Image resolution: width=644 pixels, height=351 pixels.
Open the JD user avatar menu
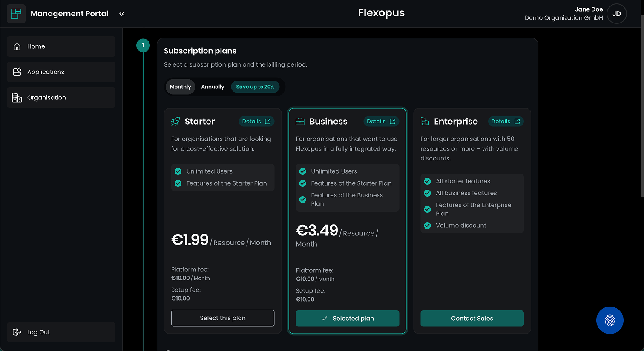[x=616, y=14]
